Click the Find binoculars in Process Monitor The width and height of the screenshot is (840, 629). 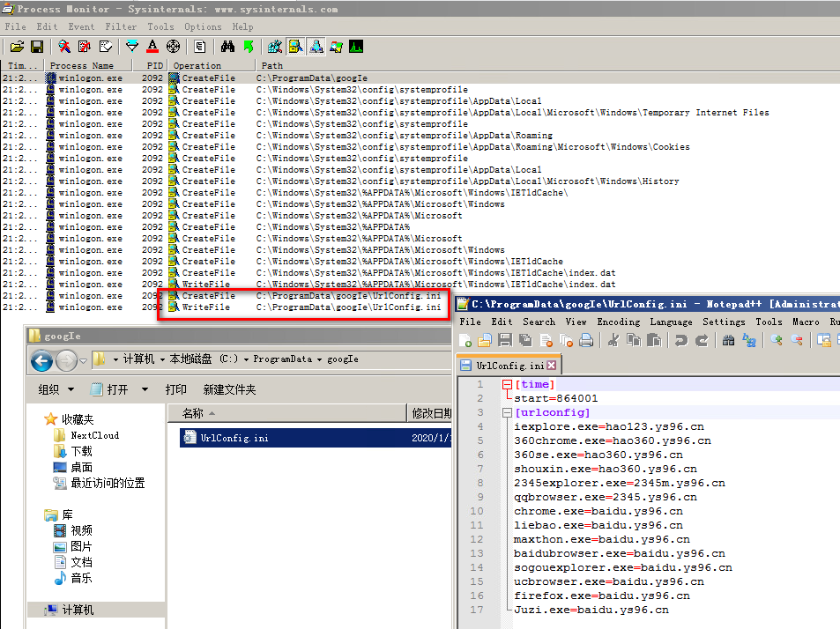pyautogui.click(x=227, y=47)
